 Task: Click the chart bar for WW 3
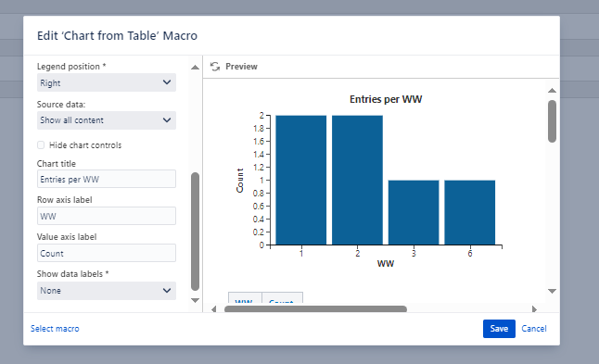click(x=414, y=212)
